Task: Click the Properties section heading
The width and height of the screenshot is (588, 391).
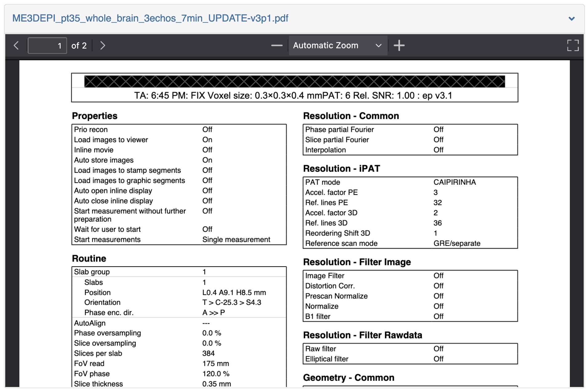Action: (x=95, y=116)
